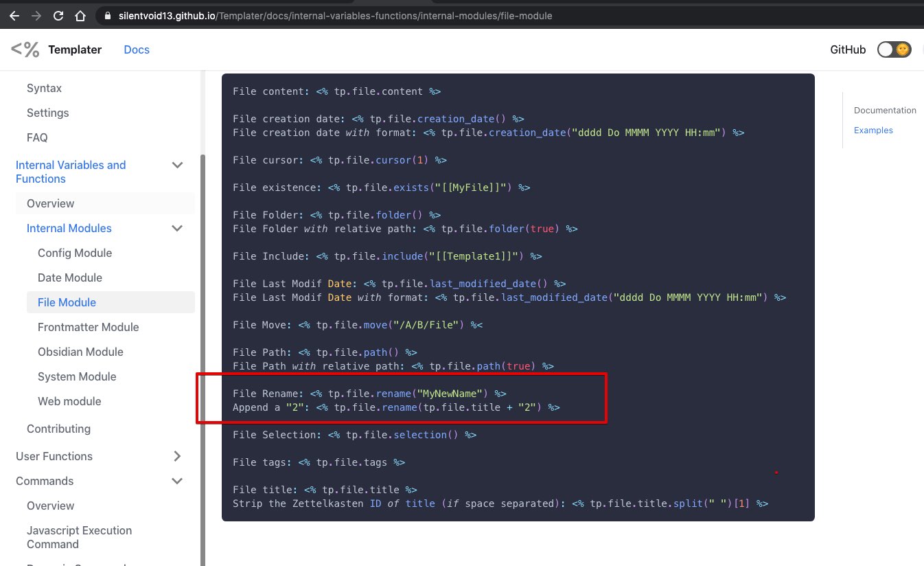Expand the User Functions section
The width and height of the screenshot is (924, 566).
click(x=177, y=456)
